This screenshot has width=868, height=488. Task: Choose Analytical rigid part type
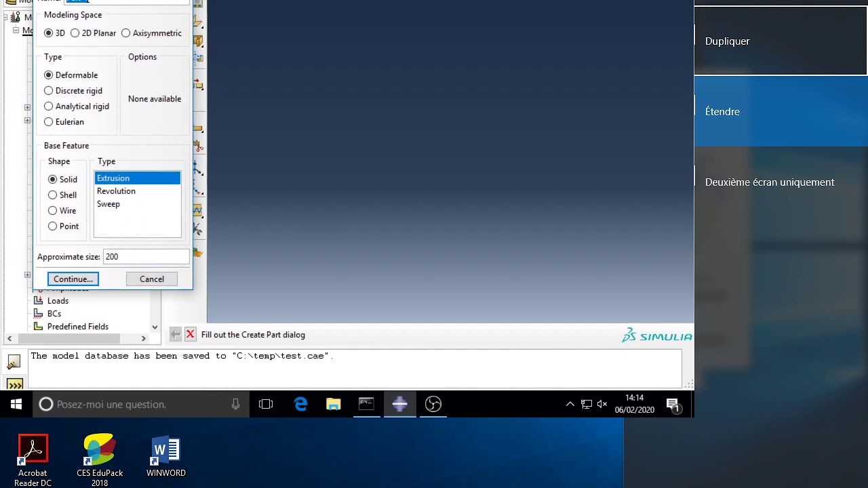[77, 106]
